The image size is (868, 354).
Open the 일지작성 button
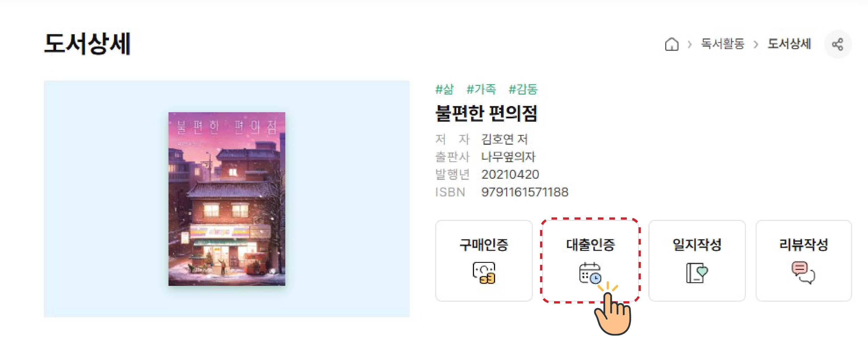click(697, 261)
